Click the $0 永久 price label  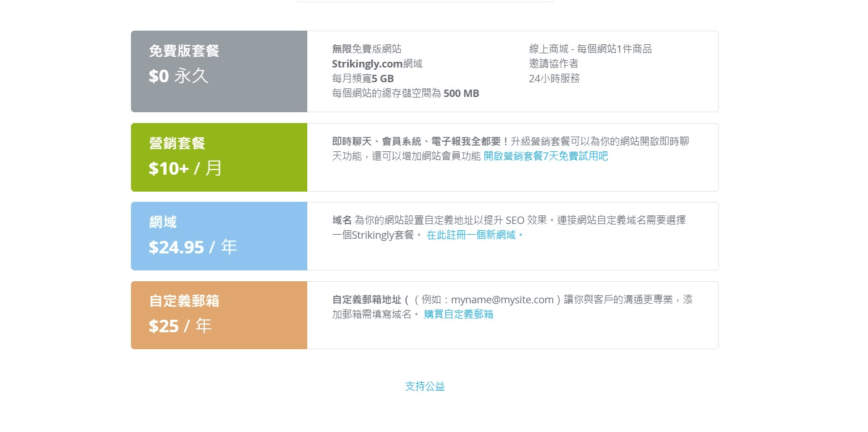[179, 75]
